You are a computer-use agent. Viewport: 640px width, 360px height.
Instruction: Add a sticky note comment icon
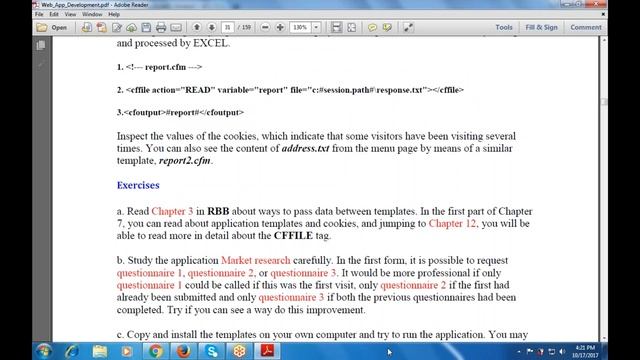click(x=372, y=27)
